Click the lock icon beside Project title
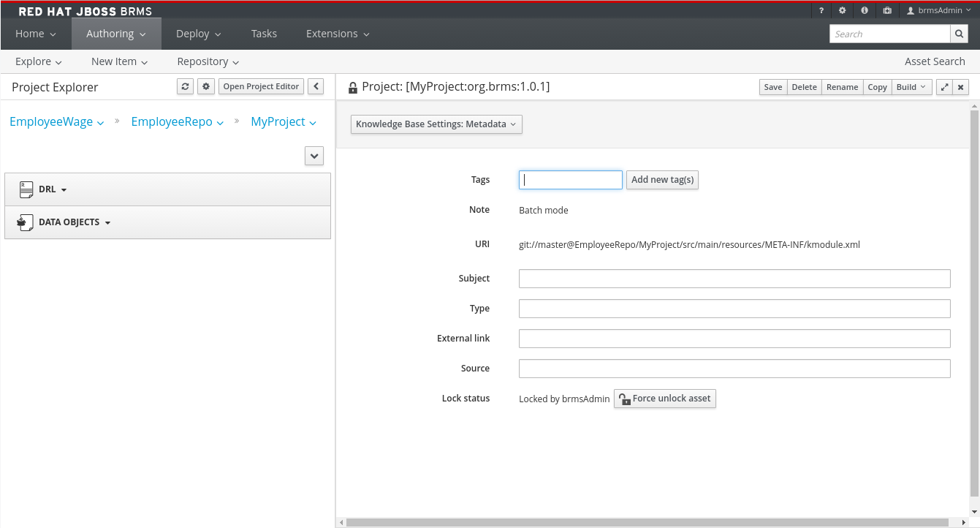The height and width of the screenshot is (528, 980). 353,88
